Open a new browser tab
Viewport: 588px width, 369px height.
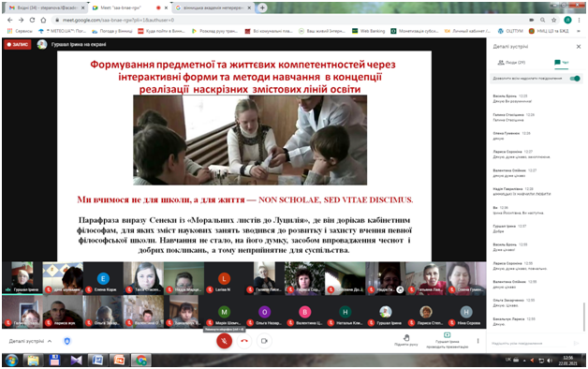tap(262, 7)
